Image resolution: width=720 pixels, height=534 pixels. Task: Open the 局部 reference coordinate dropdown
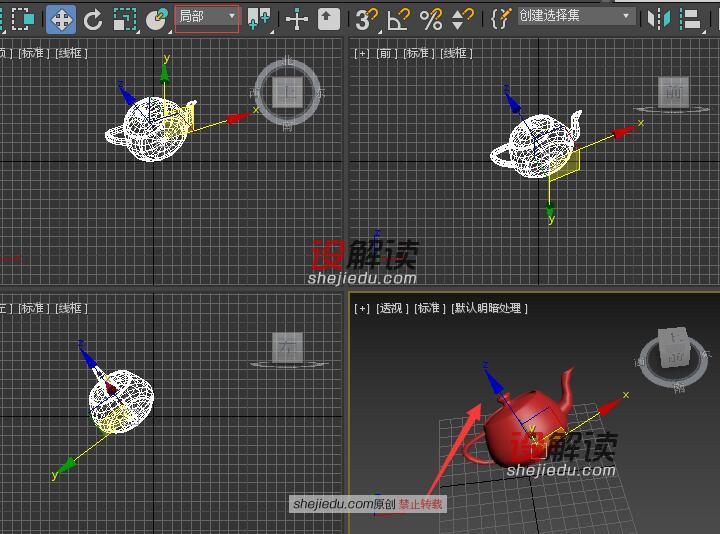207,18
